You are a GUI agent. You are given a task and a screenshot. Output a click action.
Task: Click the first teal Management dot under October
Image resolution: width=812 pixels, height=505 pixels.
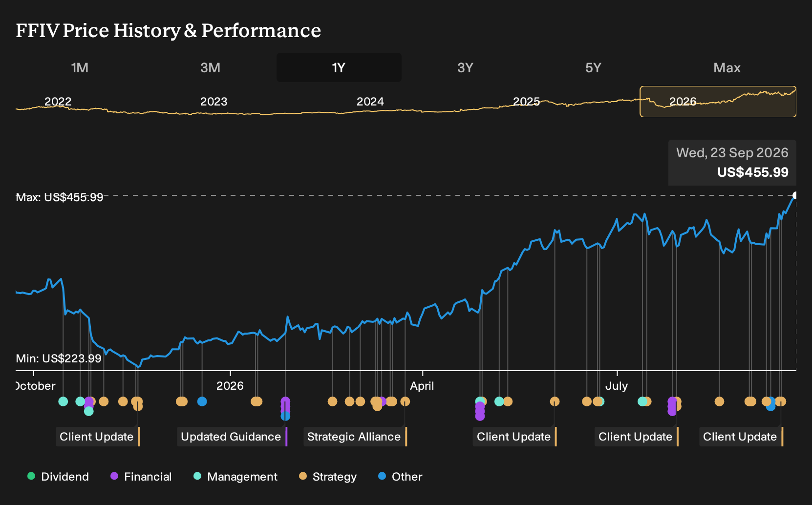[x=63, y=401]
